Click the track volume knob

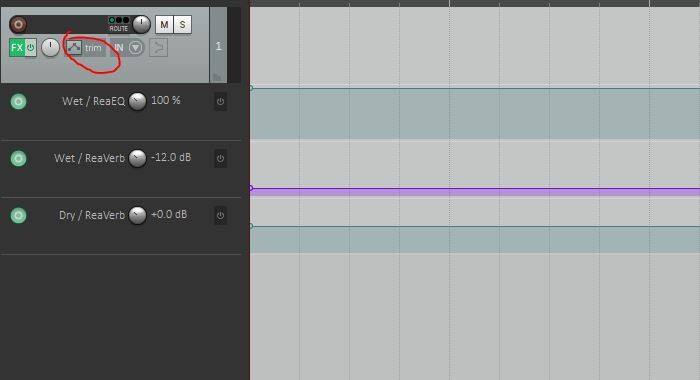pos(142,24)
